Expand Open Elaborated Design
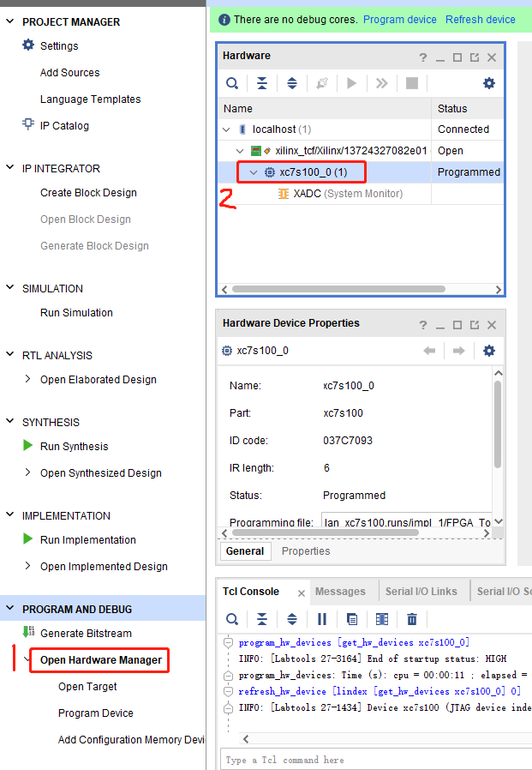The height and width of the screenshot is (770, 532). 27,379
